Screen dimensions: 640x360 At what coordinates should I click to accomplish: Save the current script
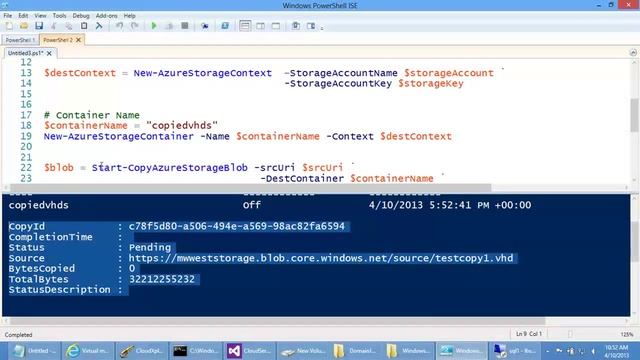point(39,26)
